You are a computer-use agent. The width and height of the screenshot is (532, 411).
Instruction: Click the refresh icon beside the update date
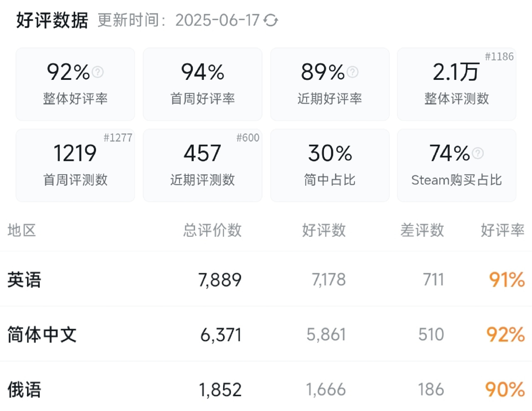[271, 20]
